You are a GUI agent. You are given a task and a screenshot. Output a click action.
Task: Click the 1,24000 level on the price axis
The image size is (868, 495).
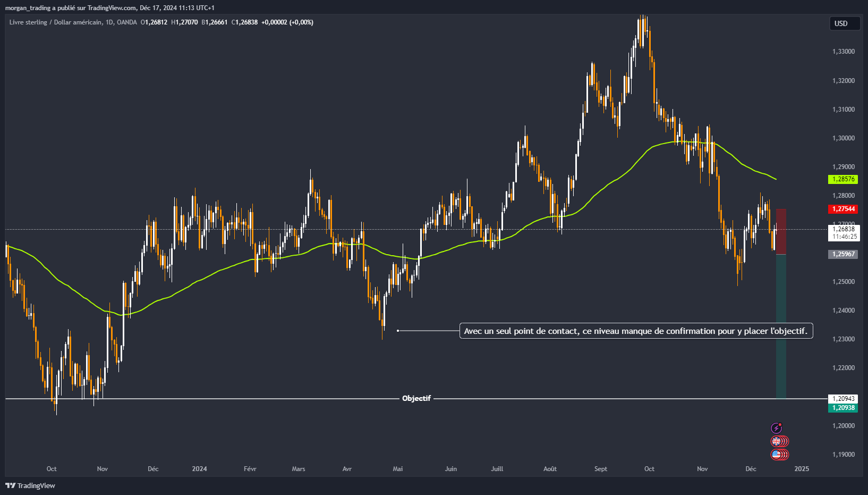pos(844,311)
